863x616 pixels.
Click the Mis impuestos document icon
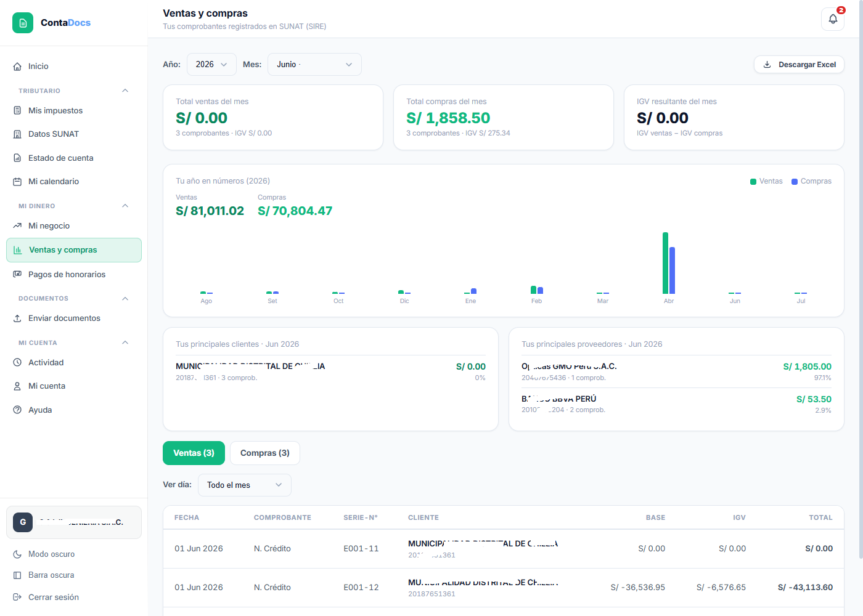[x=17, y=111]
